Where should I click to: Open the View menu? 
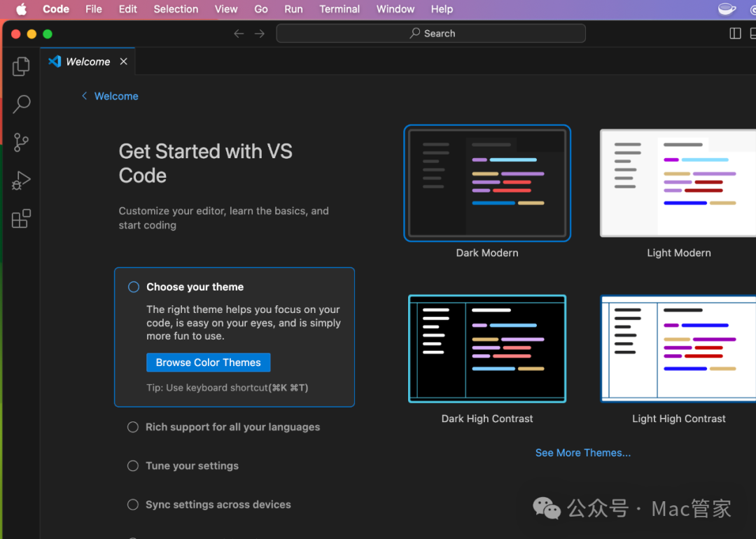pos(226,9)
